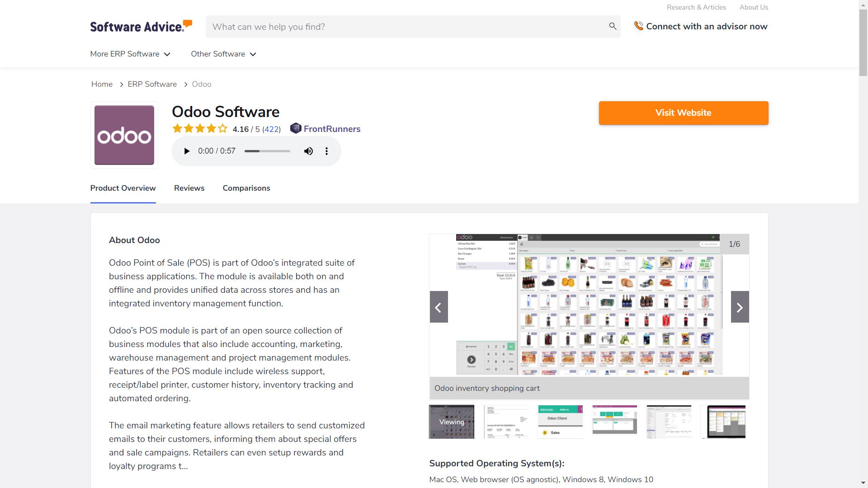The width and height of the screenshot is (868, 488).
Task: Switch to the Reviews tab
Action: (x=189, y=188)
